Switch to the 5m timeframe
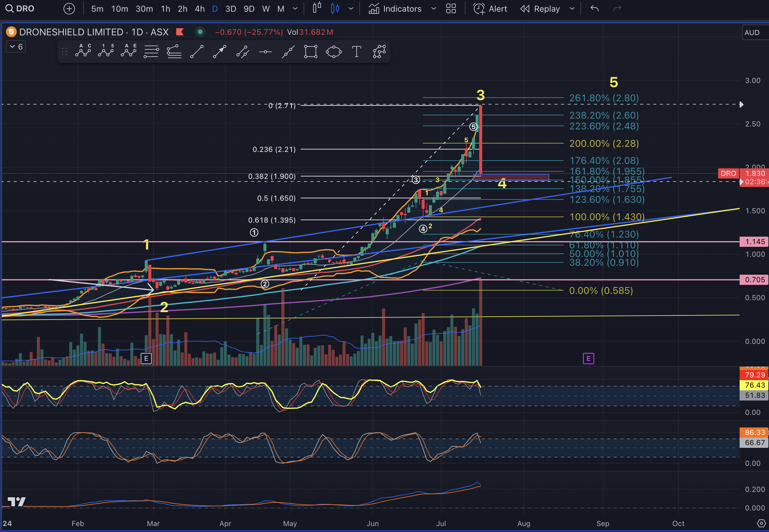Image resolution: width=769 pixels, height=532 pixels. click(x=97, y=9)
